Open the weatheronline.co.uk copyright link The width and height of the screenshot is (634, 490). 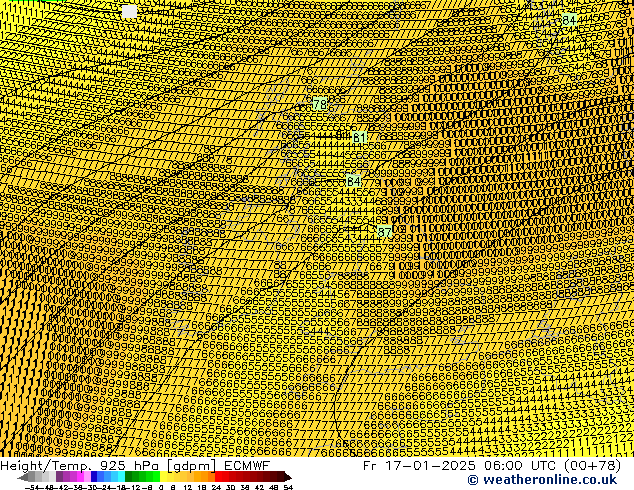tap(542, 480)
